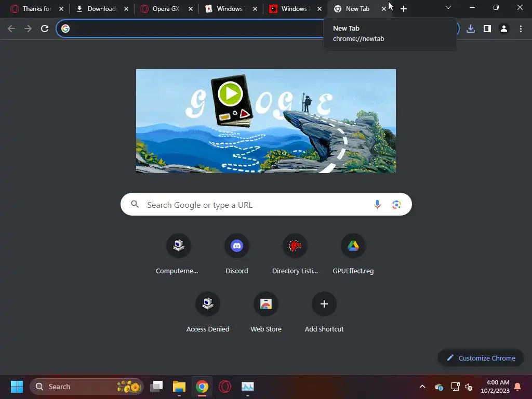Click the Google icon in address bar

(x=65, y=29)
